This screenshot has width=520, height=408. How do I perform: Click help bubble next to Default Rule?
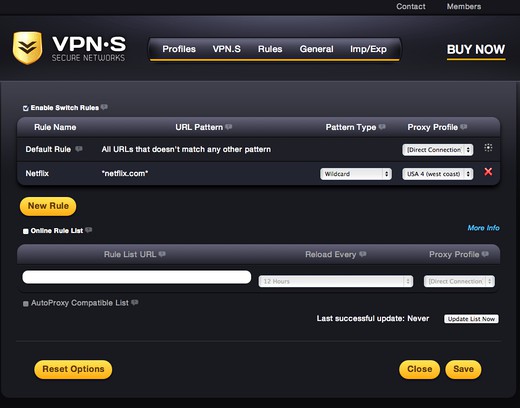click(79, 149)
